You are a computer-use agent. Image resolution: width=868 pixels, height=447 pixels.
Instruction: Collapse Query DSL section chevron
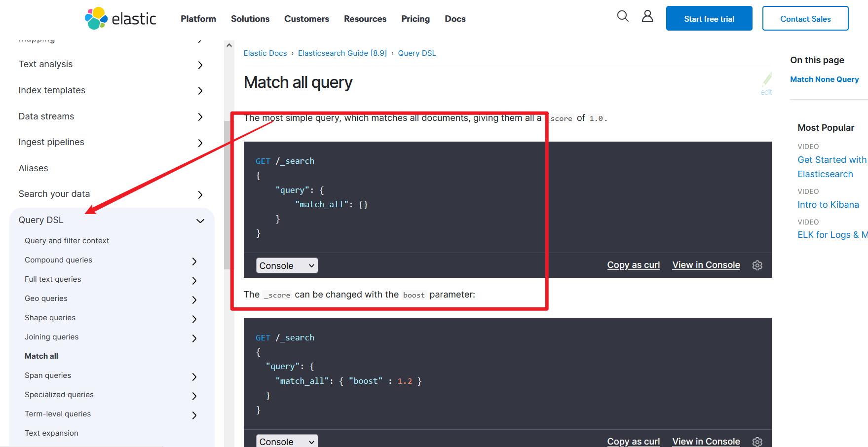pyautogui.click(x=200, y=221)
